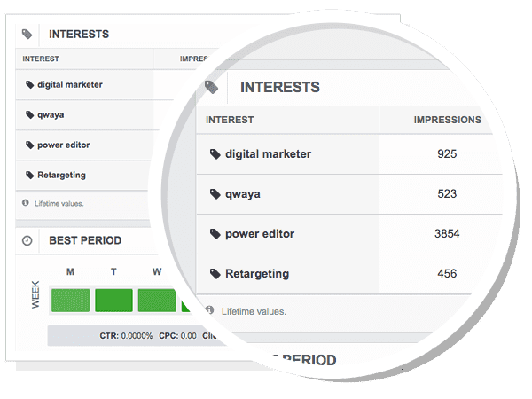Image resolution: width=532 pixels, height=399 pixels.
Task: Open the 'Retargeting' interest in the small panel
Action: [61, 176]
